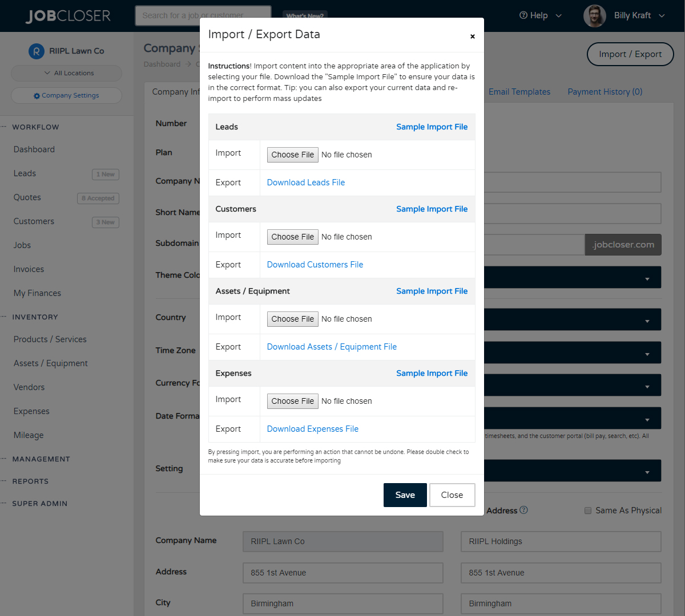685x616 pixels.
Task: Close the Import / Export dialog with X
Action: (x=472, y=37)
